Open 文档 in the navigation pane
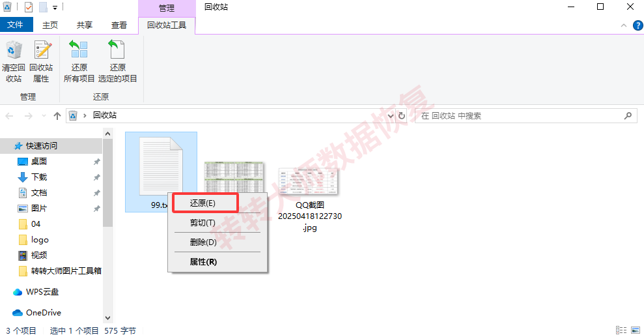The image size is (644, 335). (x=39, y=193)
